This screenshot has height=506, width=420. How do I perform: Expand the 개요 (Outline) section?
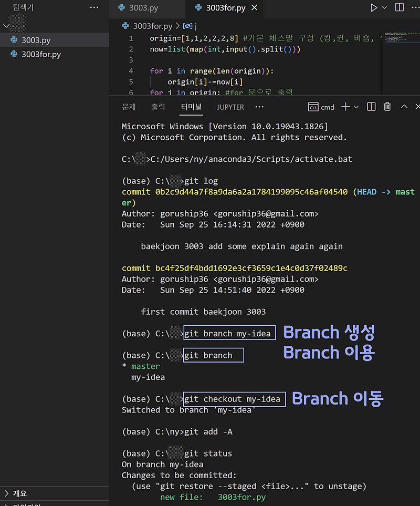[x=54, y=493]
